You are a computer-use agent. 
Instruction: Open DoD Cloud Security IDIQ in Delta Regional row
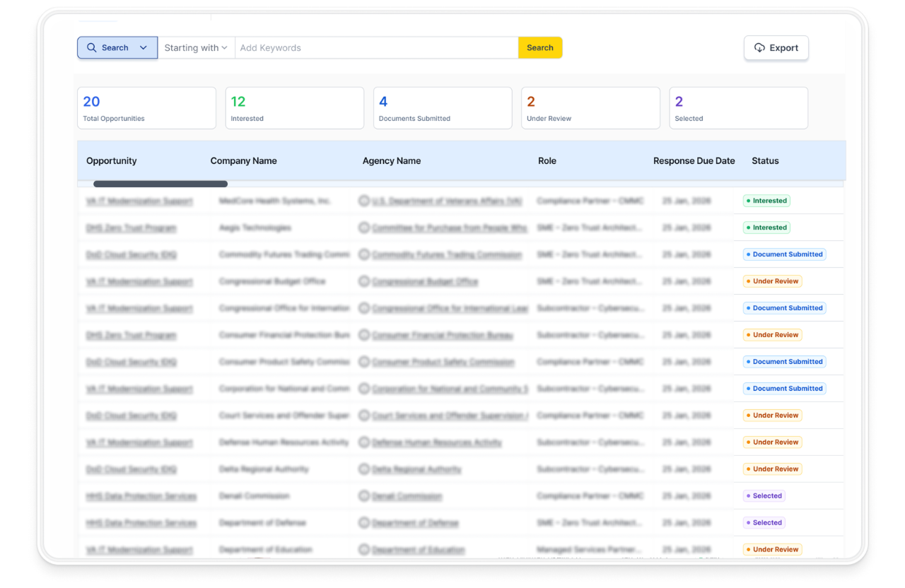[x=132, y=469]
